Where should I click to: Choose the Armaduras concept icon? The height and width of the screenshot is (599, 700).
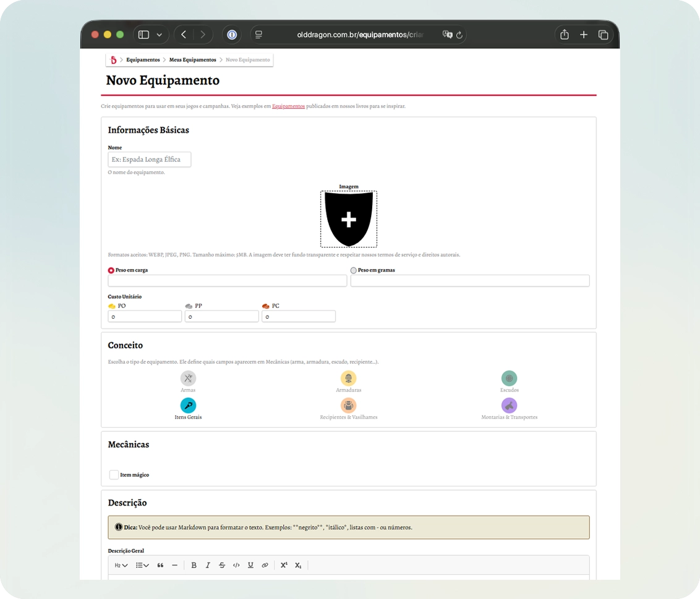pos(348,378)
